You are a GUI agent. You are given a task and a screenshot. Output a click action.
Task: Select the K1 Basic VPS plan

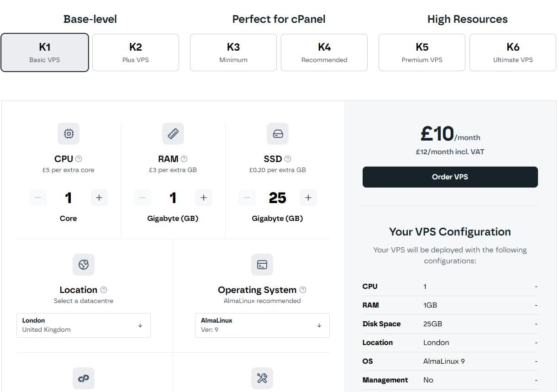(x=45, y=52)
